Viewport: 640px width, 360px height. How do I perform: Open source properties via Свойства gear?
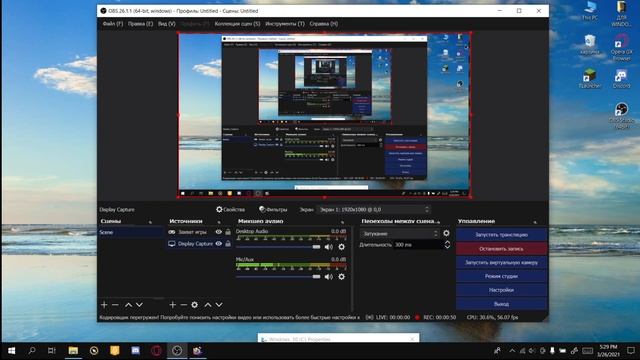(x=231, y=209)
